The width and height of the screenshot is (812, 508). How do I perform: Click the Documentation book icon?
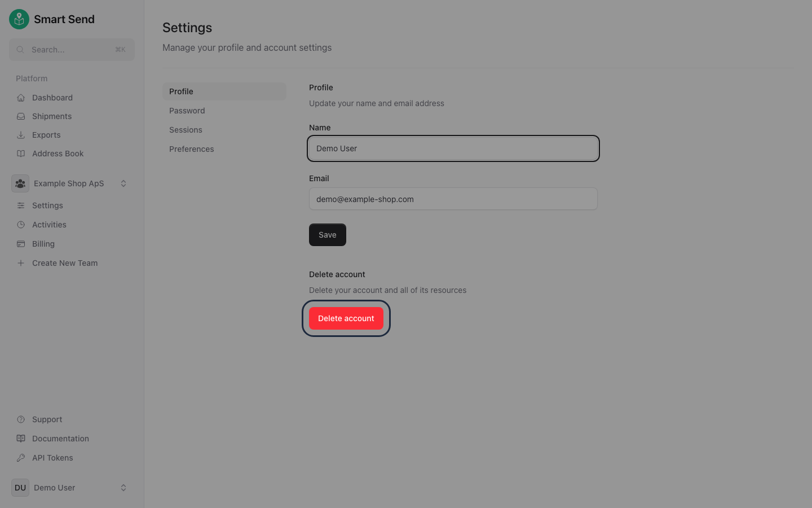point(22,439)
